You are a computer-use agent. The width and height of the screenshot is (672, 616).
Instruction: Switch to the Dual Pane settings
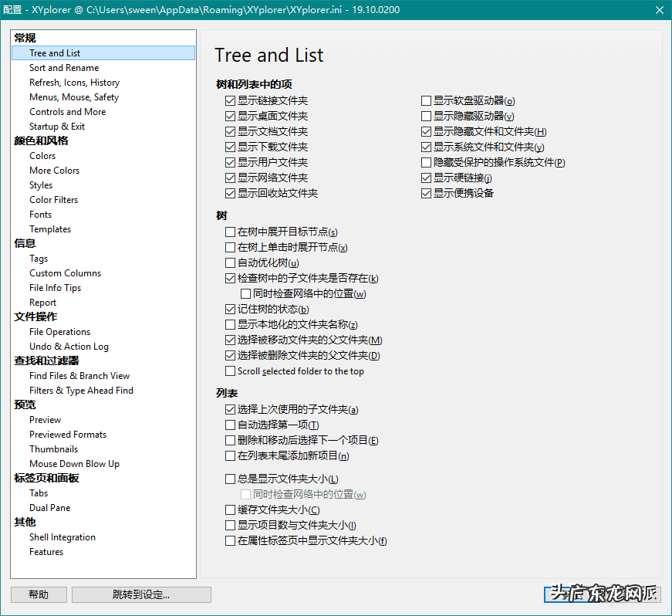coord(49,508)
